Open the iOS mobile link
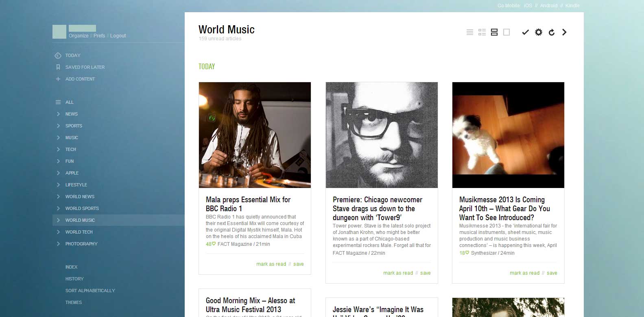 click(x=528, y=6)
